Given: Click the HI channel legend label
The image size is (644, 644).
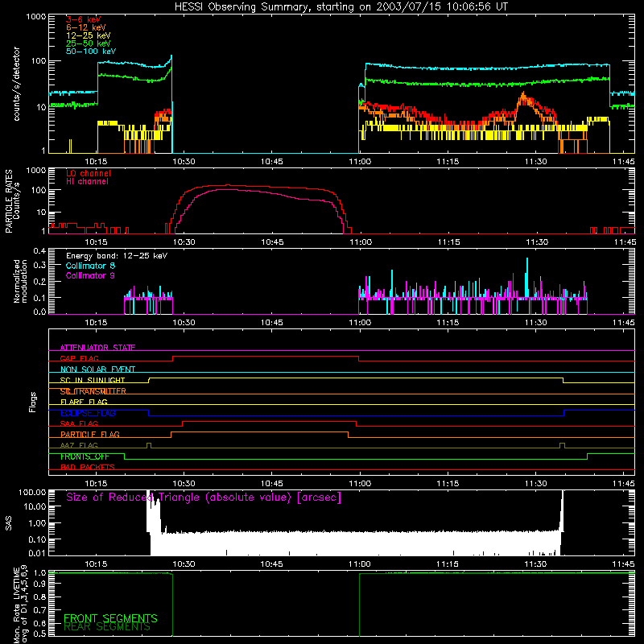Looking at the screenshot, I should tap(88, 181).
